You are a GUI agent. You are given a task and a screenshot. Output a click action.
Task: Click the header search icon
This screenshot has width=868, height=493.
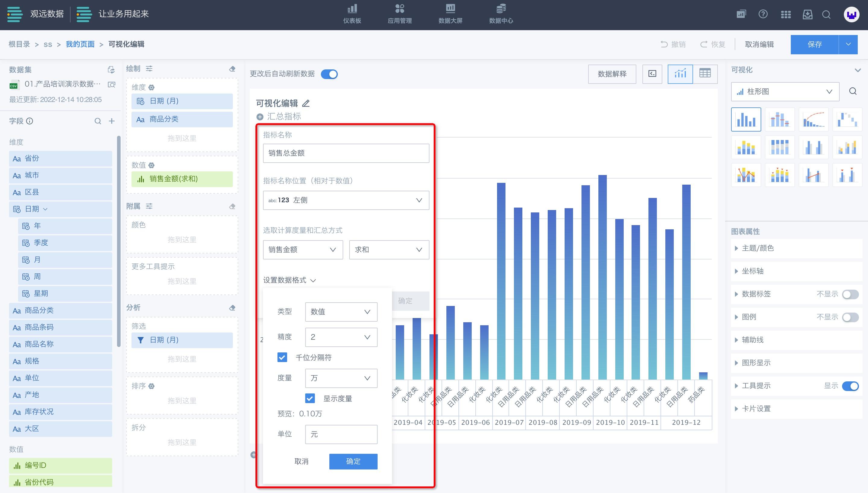point(826,14)
